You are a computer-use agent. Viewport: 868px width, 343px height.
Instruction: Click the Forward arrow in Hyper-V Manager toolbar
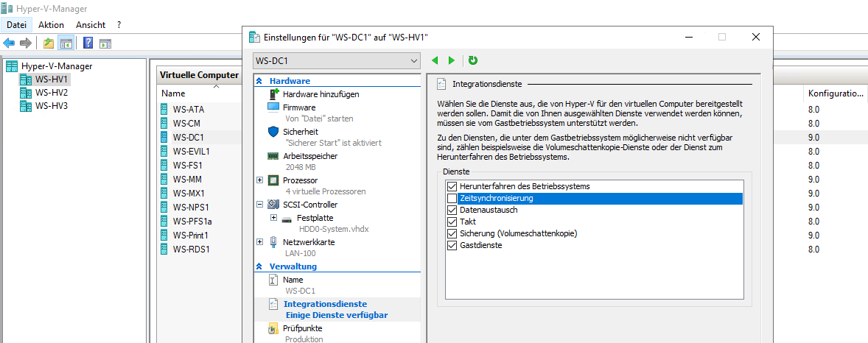tap(26, 43)
